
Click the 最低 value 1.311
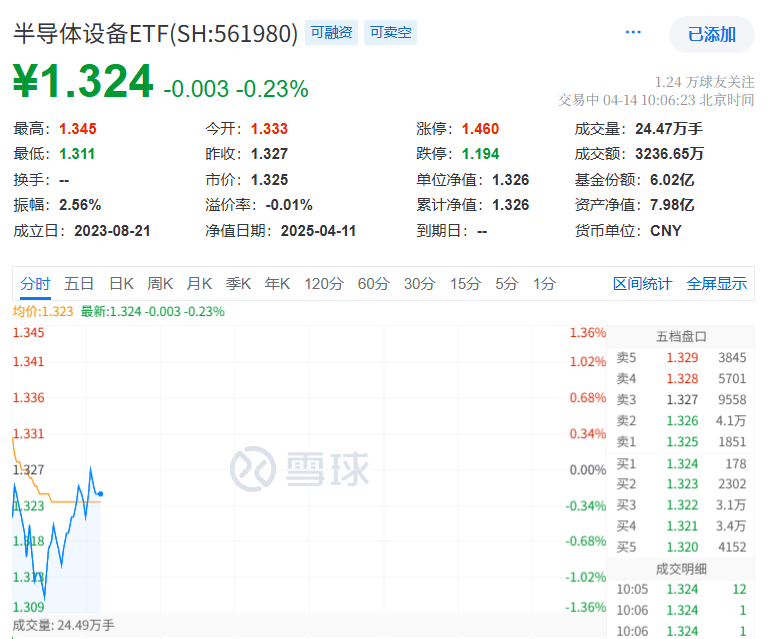point(77,154)
